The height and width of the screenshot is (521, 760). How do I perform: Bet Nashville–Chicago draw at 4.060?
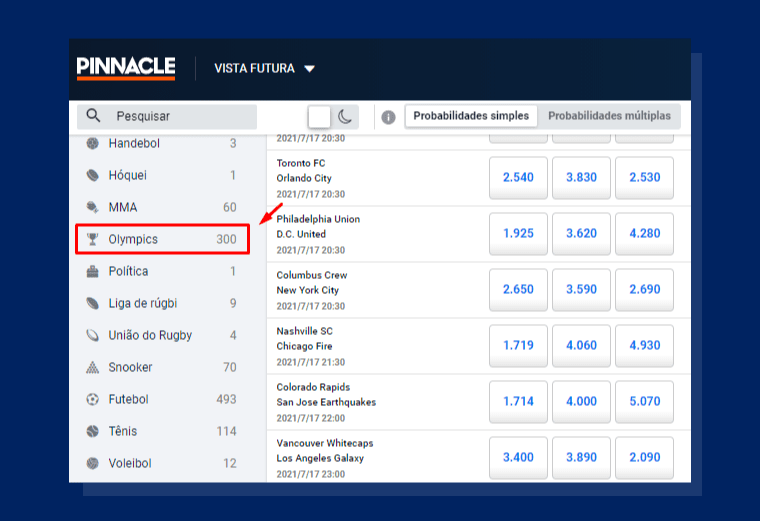click(581, 346)
